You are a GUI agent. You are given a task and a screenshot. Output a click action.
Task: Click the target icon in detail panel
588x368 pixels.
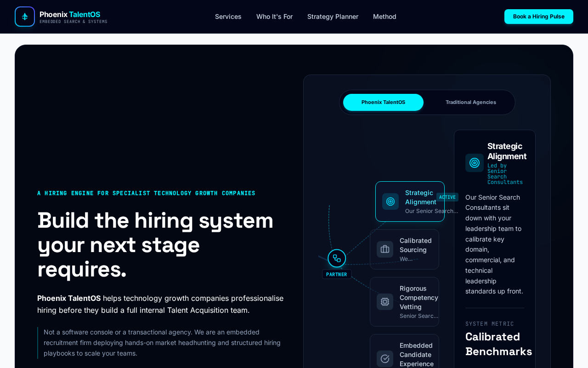[475, 163]
